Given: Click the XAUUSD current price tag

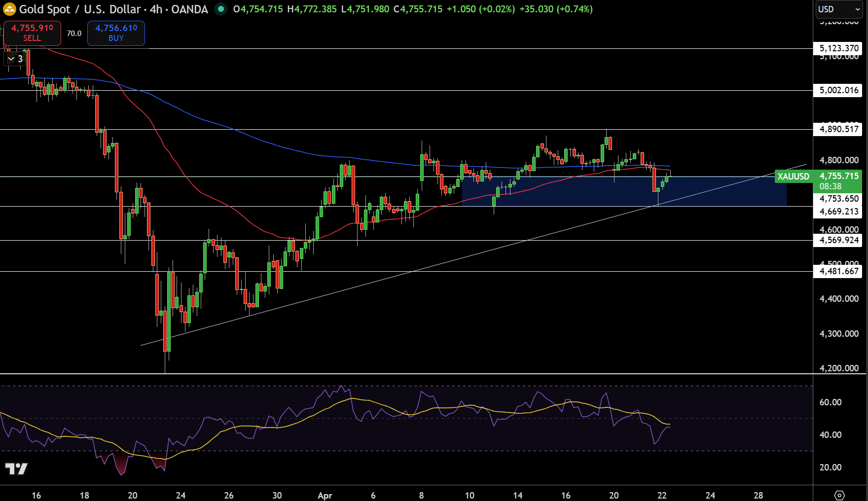Looking at the screenshot, I should pyautogui.click(x=794, y=177).
